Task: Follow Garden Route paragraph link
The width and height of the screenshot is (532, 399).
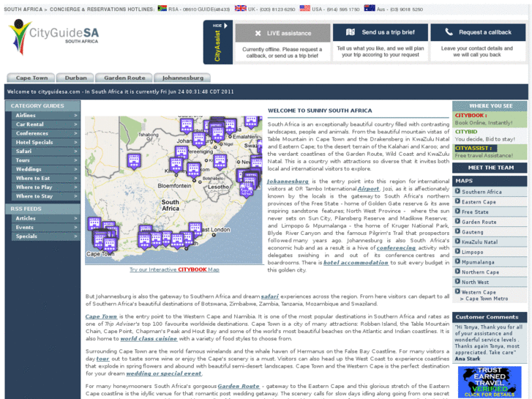Action: 239,387
